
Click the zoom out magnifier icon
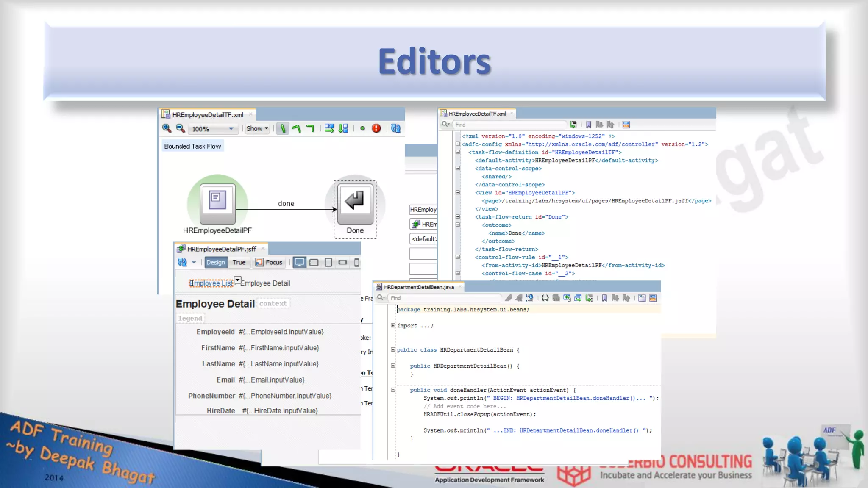tap(181, 128)
